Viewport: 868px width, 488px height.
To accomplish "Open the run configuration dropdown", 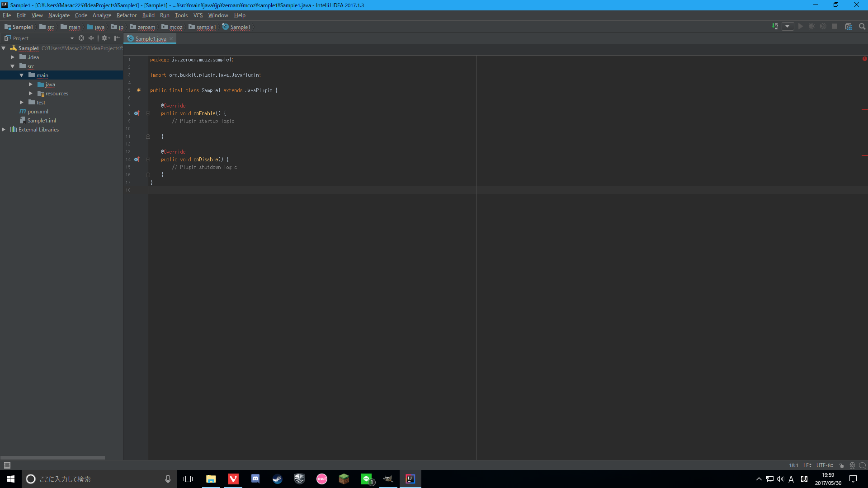I will [788, 27].
